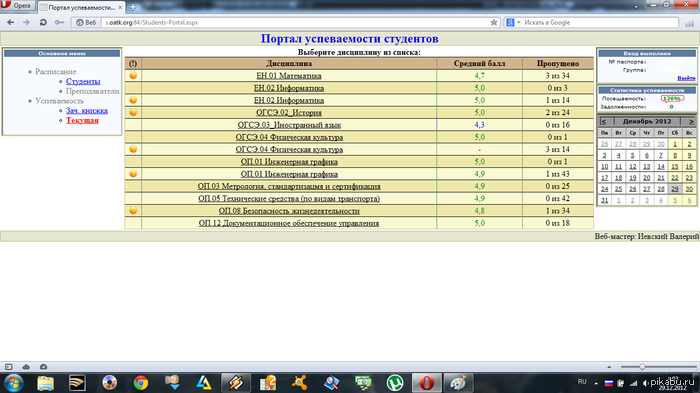
Task: Click the RU language indicator
Action: (x=582, y=382)
